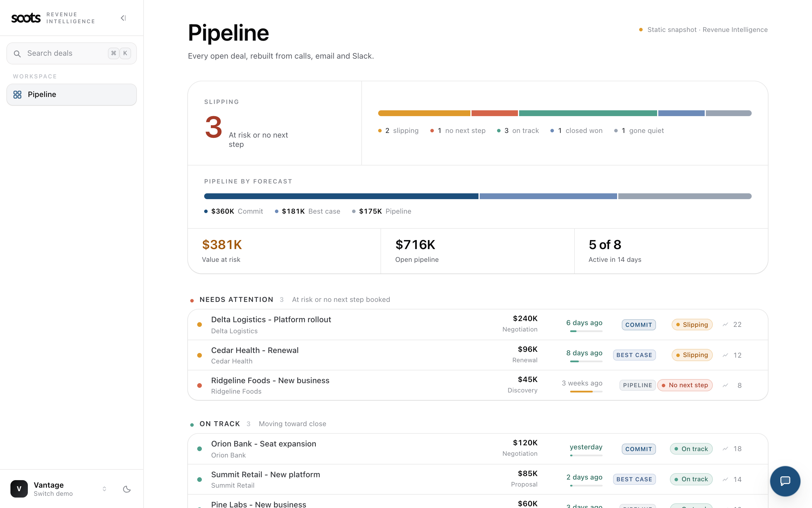812x508 pixels.
Task: Open Delta Logistics - Platform rollout deal
Action: point(478,325)
